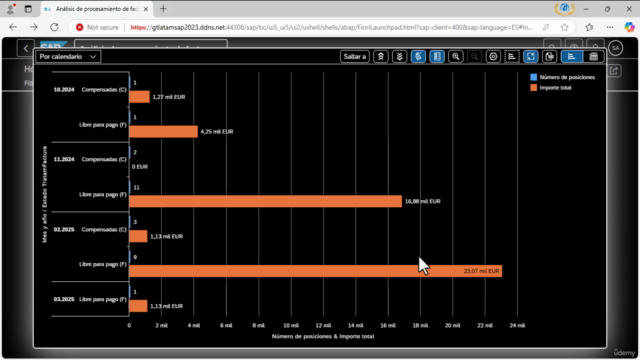The width and height of the screenshot is (640, 360).
Task: Select the 02.2025 Compensadas 1,13 mil bar
Action: tap(138, 236)
